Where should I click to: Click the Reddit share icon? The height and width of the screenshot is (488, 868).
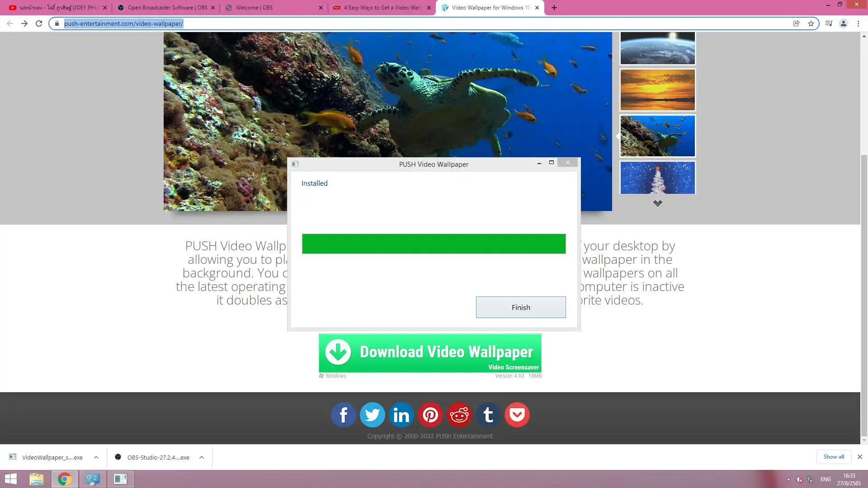click(459, 415)
